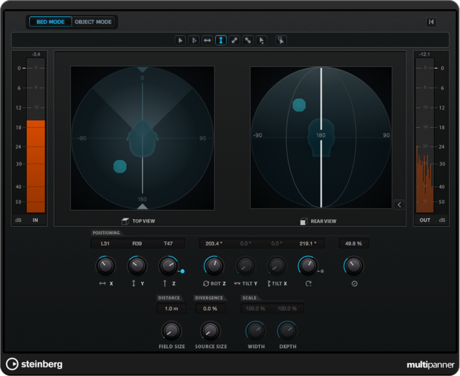
Task: Click the Distance 1.0 m value field
Action: [171, 309]
